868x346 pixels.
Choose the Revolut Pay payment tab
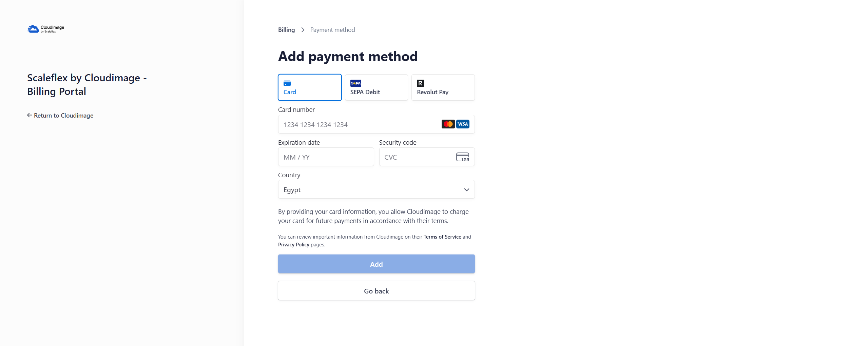443,87
